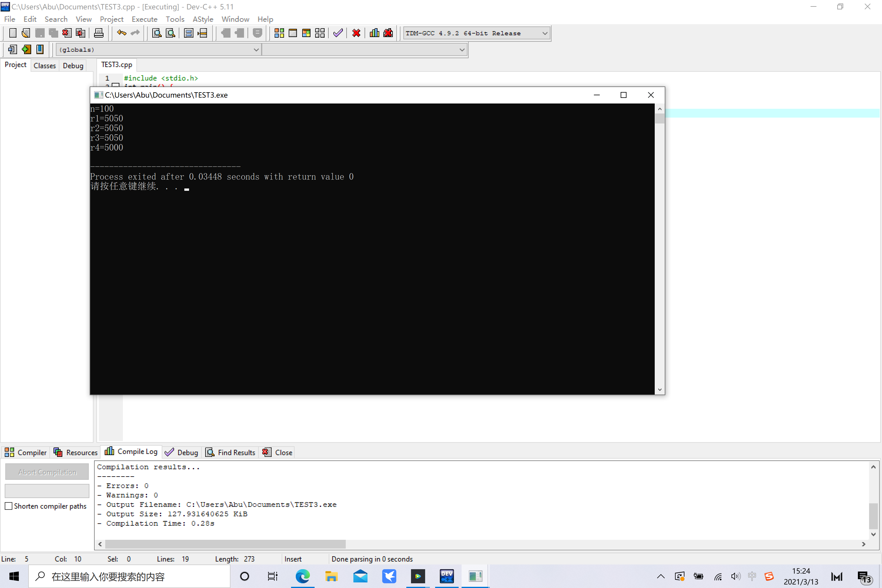Click the Compile toolbar icon
This screenshot has height=588, width=882.
click(279, 33)
